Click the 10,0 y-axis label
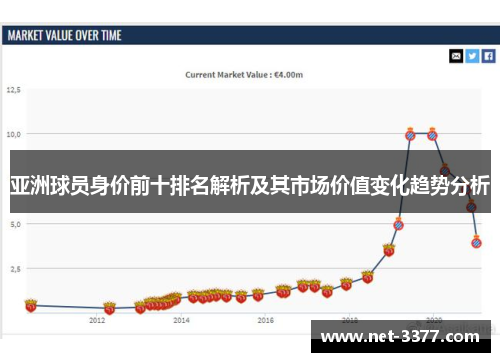The image size is (500, 362). tap(14, 134)
